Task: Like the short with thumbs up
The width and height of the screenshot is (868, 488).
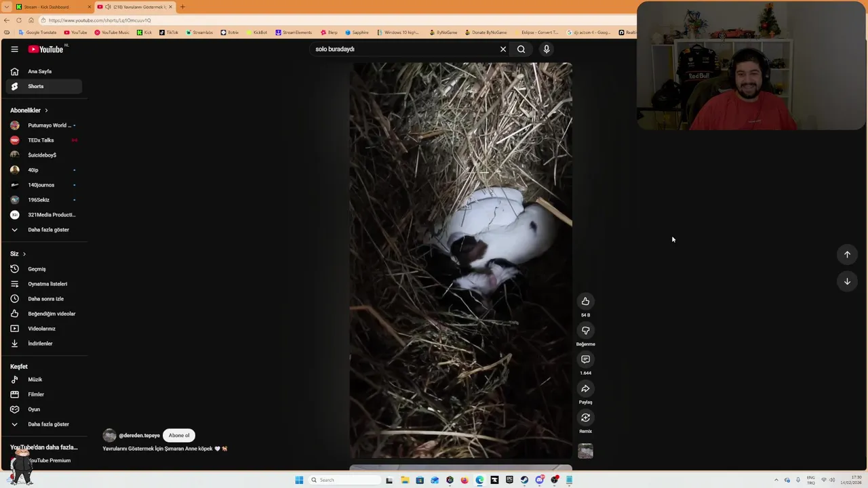Action: (x=585, y=302)
